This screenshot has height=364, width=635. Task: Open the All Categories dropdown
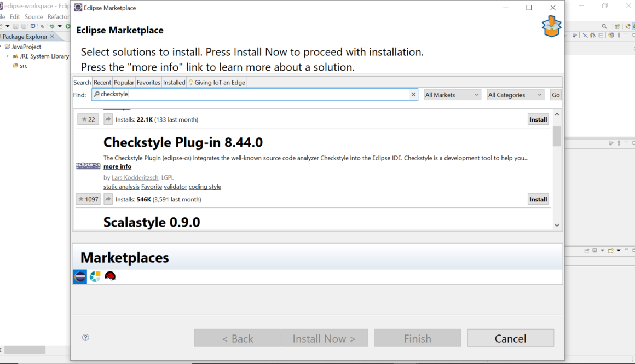[515, 95]
